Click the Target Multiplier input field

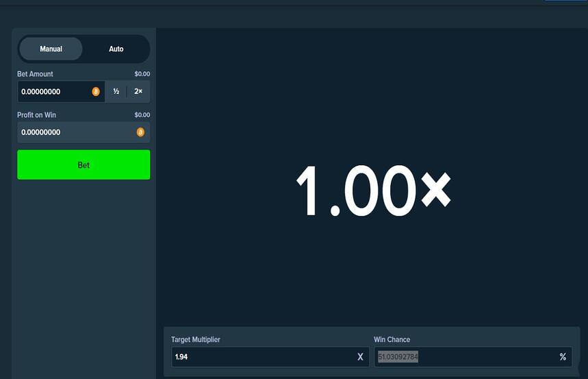coord(270,356)
